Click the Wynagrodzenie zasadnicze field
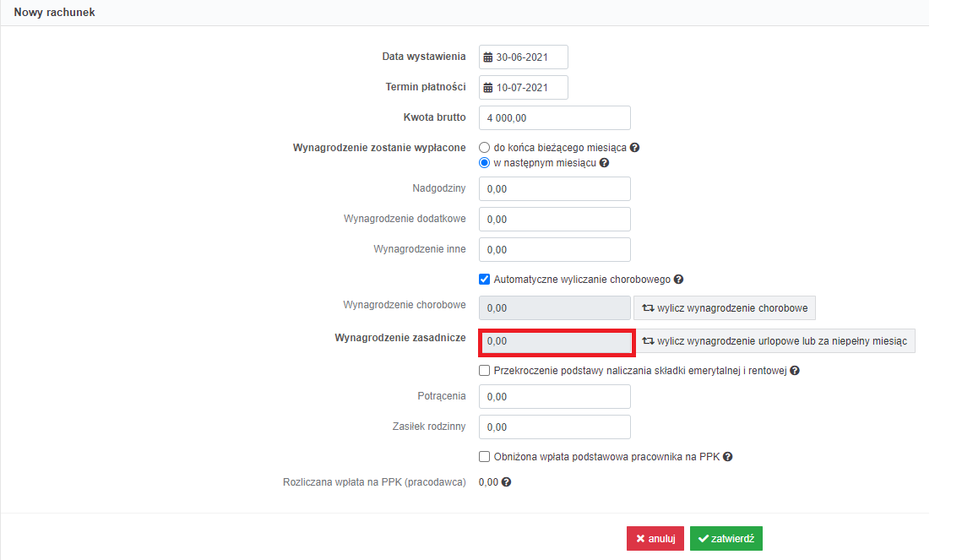 coord(557,341)
